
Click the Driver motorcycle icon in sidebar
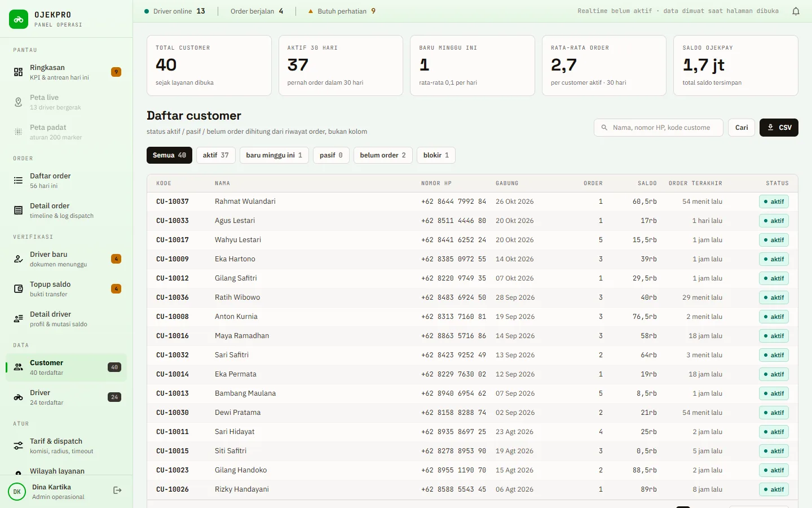[x=18, y=397]
